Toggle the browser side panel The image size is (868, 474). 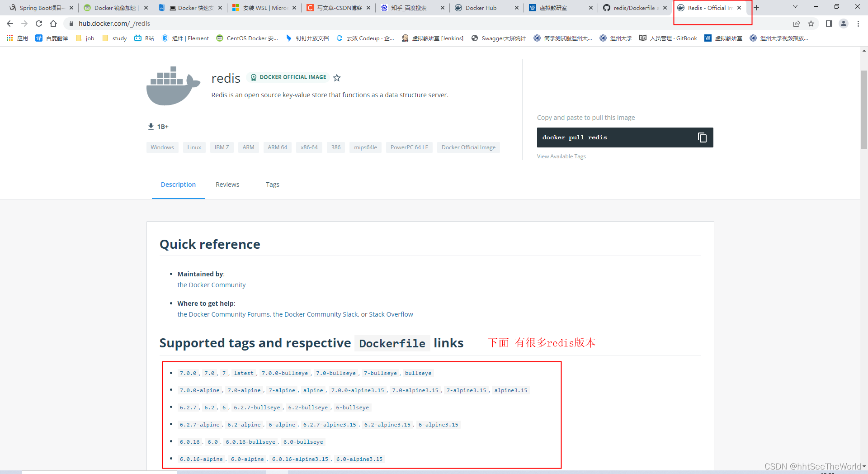point(829,24)
